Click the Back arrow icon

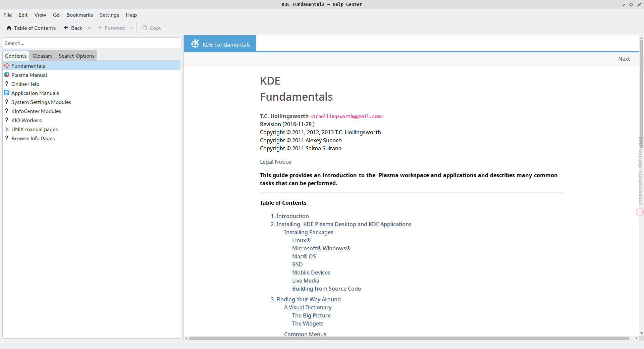click(x=66, y=28)
